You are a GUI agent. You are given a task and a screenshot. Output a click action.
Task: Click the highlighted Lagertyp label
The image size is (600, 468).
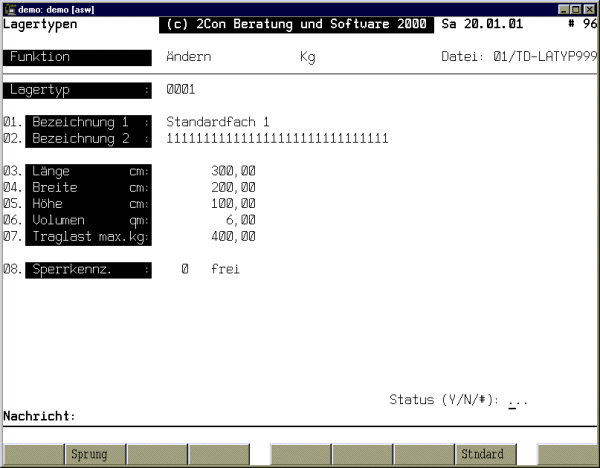click(x=78, y=90)
